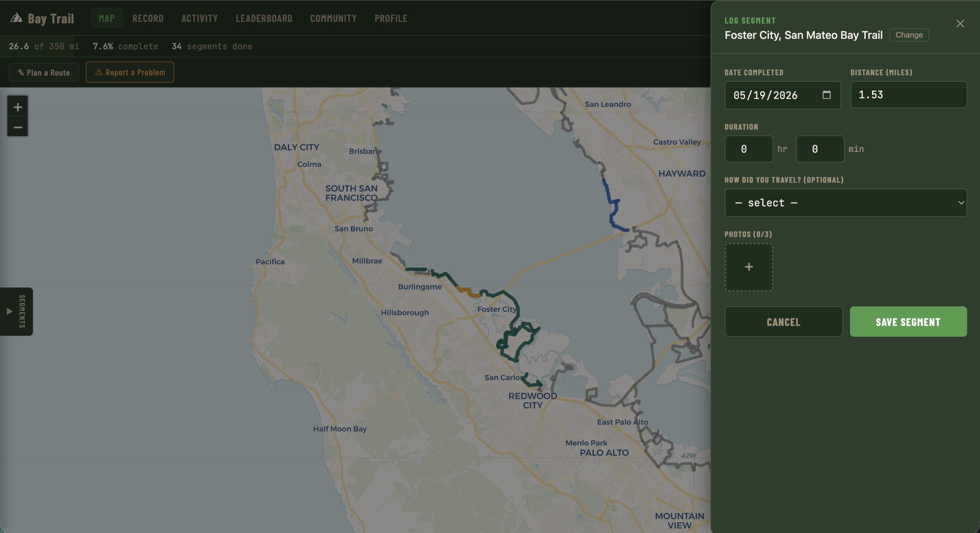
Task: Visit the Community tab
Action: coord(333,18)
